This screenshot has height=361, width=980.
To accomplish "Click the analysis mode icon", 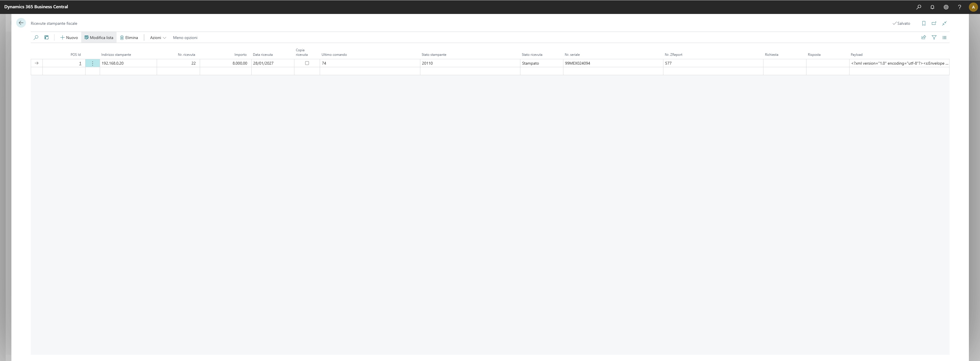I will coord(46,38).
